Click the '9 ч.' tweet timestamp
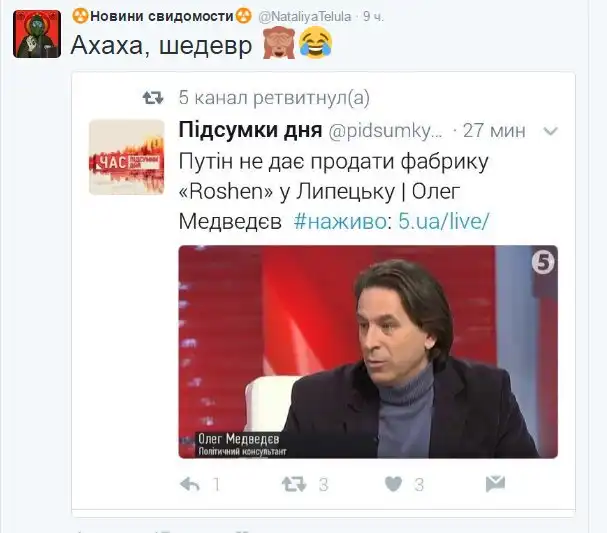607x533 pixels. click(373, 16)
